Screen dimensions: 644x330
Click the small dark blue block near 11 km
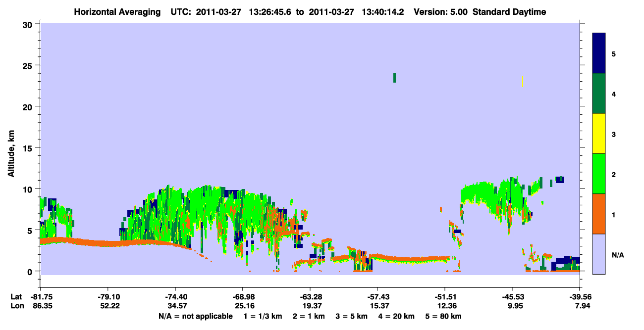(x=560, y=179)
